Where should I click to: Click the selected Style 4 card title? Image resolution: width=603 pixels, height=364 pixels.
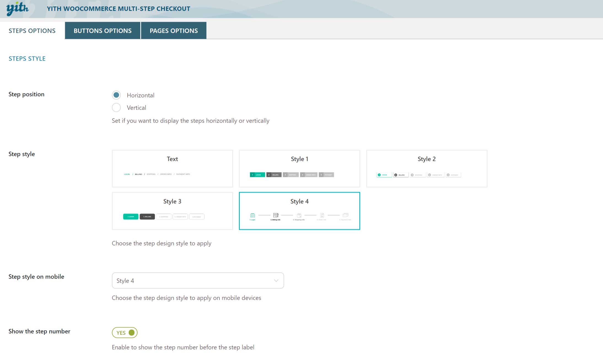(x=299, y=201)
